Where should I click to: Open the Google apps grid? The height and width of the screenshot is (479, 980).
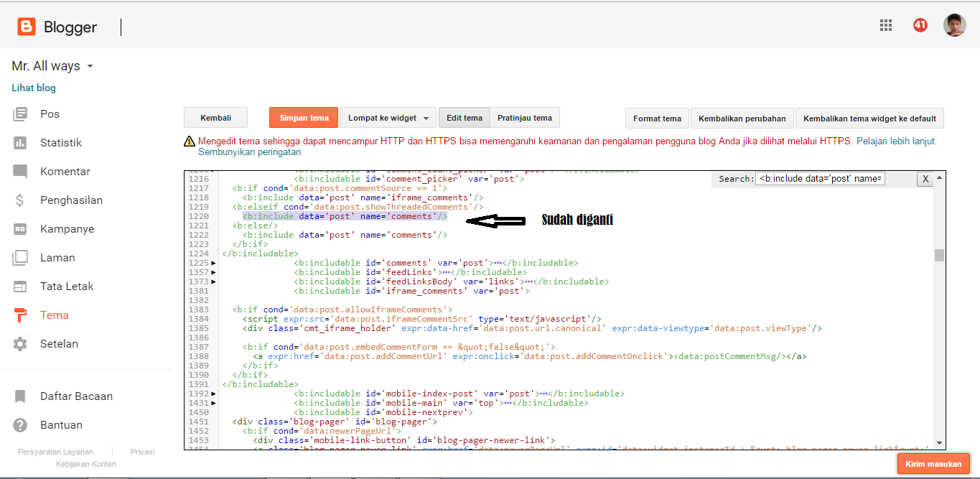885,24
